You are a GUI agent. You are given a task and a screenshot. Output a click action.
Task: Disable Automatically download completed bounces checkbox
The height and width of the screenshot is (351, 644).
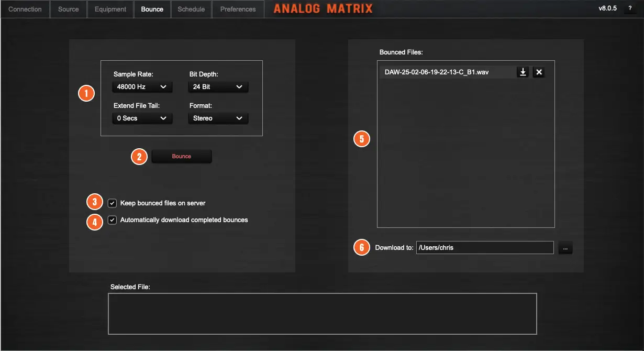click(112, 220)
